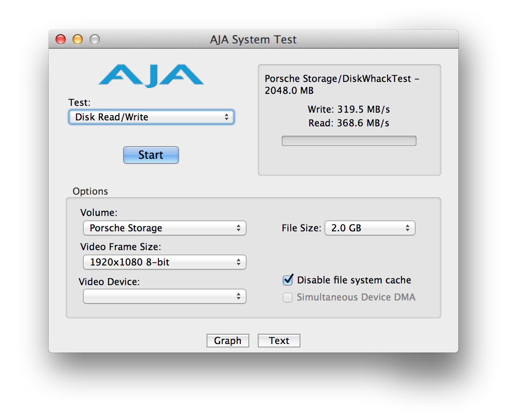Click the Video Device label

click(x=109, y=282)
